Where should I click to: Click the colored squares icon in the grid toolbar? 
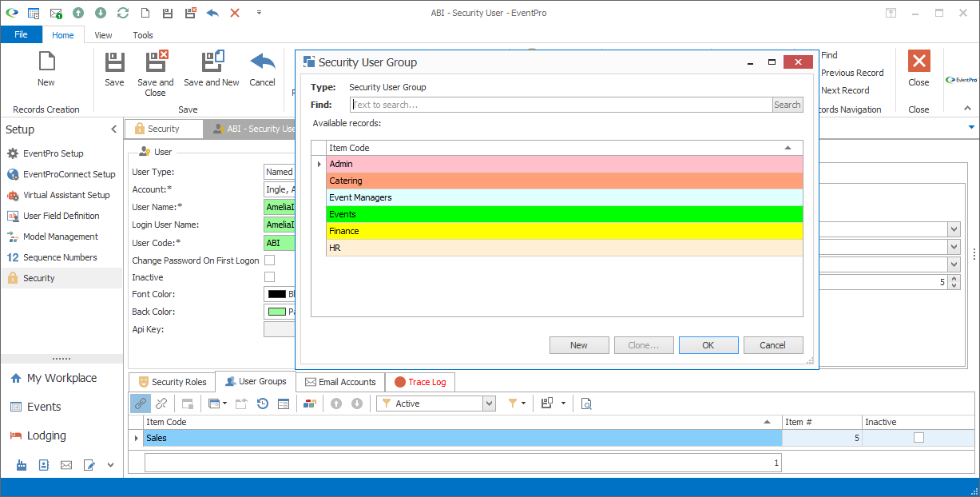309,404
